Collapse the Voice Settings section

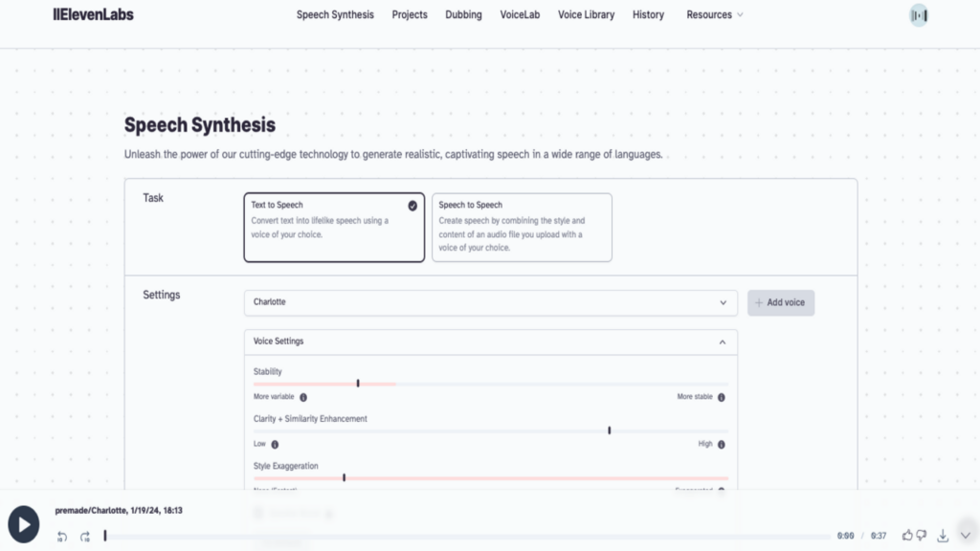(722, 342)
